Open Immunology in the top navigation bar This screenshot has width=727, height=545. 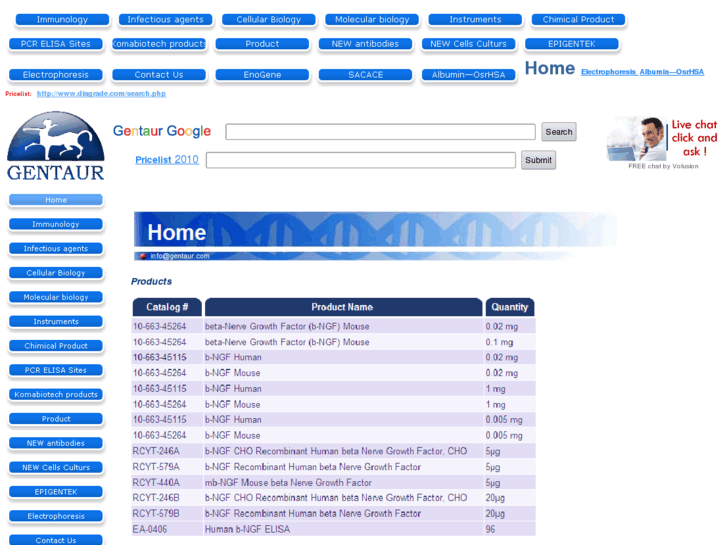62,19
